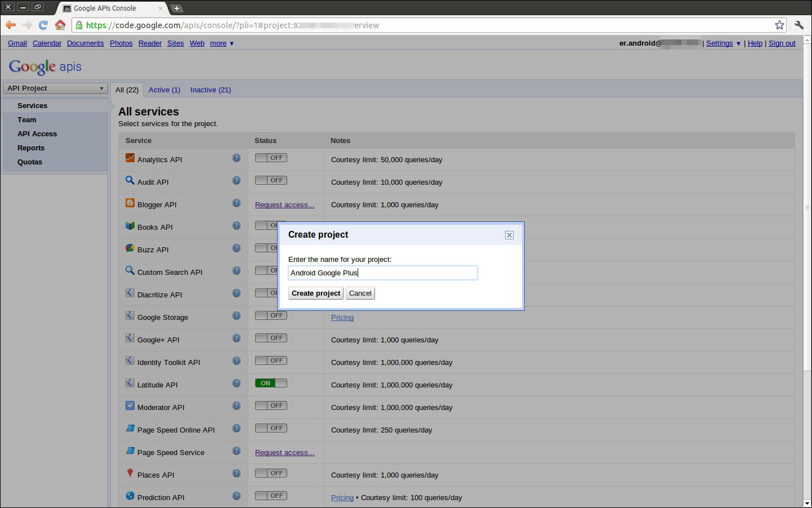
Task: Request access for Blogger API
Action: tap(285, 205)
